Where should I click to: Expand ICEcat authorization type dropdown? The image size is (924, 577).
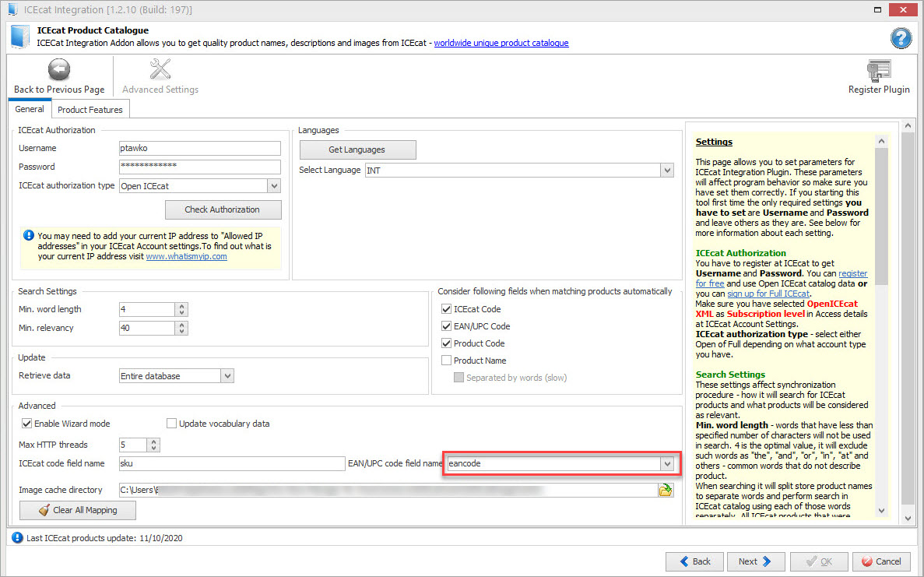[274, 185]
